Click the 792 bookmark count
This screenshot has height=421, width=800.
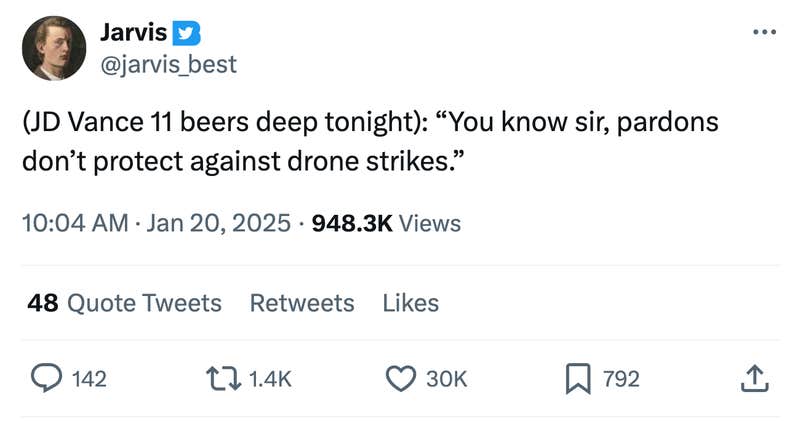coord(620,379)
